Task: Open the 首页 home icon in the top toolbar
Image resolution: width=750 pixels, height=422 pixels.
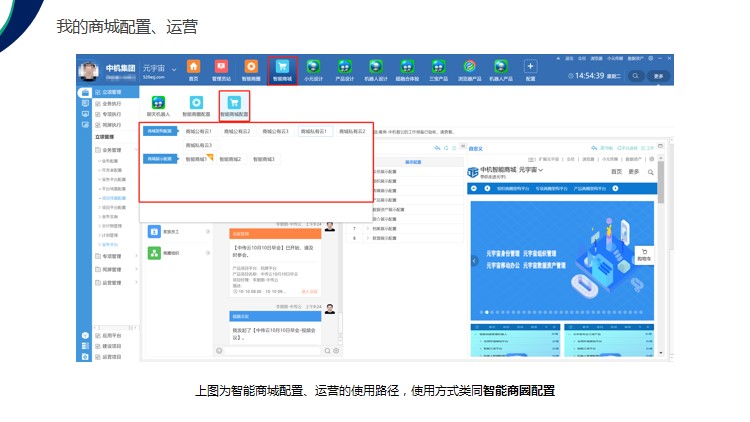Action: pyautogui.click(x=193, y=67)
